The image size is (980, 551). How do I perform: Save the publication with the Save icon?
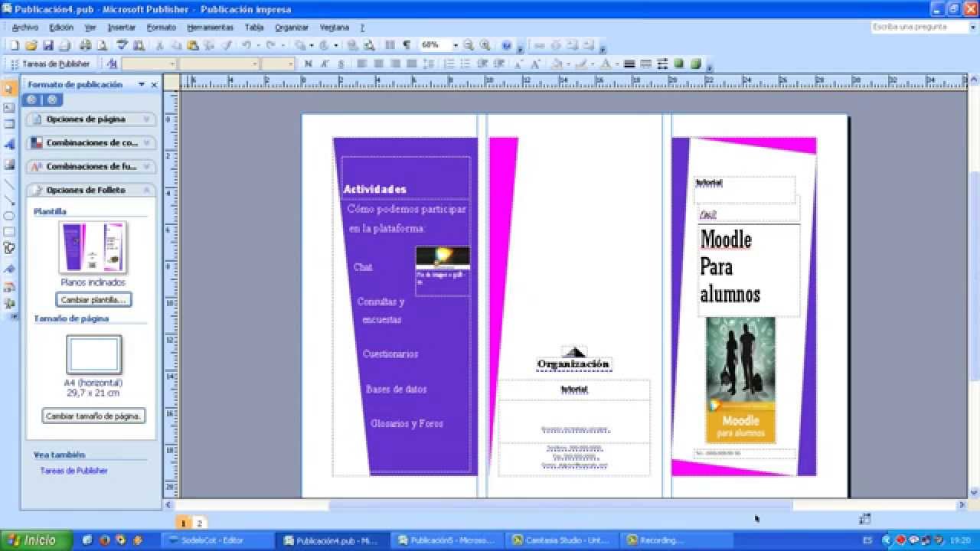point(47,45)
